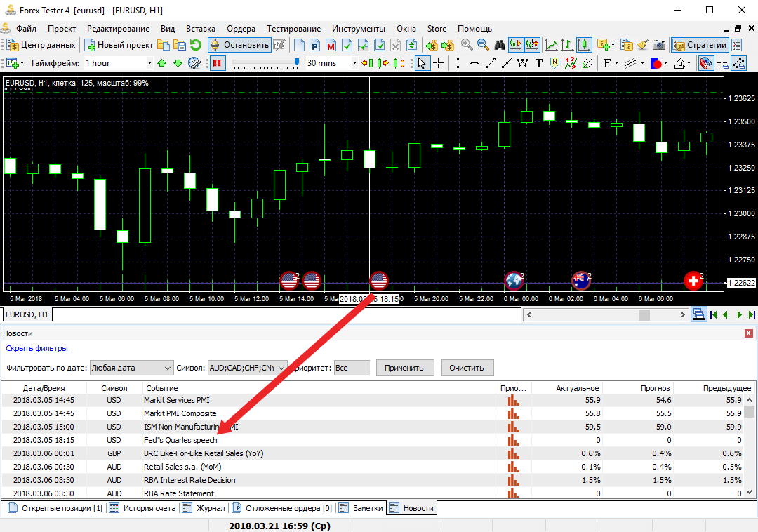Image resolution: width=758 pixels, height=532 pixels.
Task: Click the Скрыть фильтры link
Action: click(36, 348)
